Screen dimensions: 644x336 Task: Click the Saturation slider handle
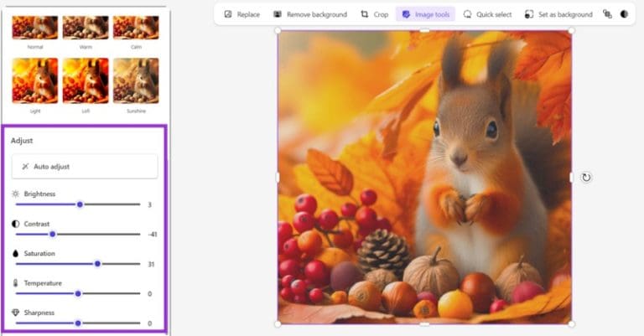point(97,263)
